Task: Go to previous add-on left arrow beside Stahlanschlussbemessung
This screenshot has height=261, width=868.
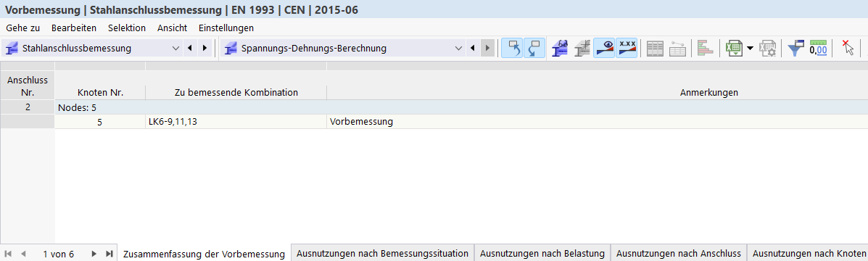Action: click(x=190, y=48)
